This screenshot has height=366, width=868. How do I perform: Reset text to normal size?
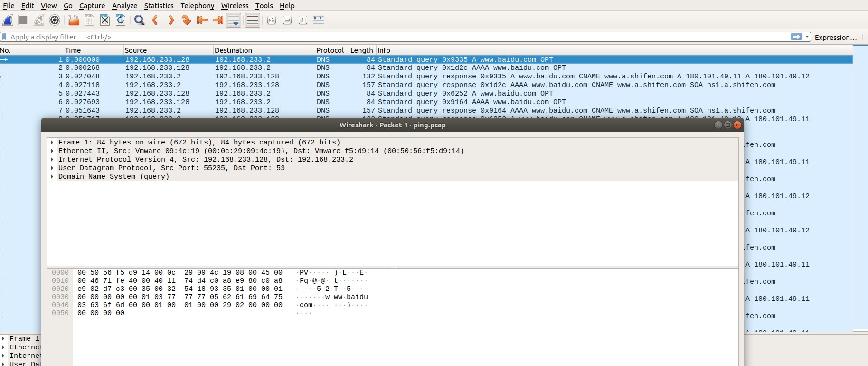[x=303, y=20]
